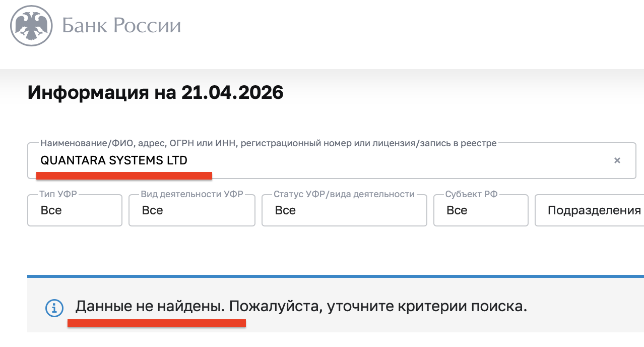Expand the "Субъект РФ" dropdown

click(x=480, y=210)
